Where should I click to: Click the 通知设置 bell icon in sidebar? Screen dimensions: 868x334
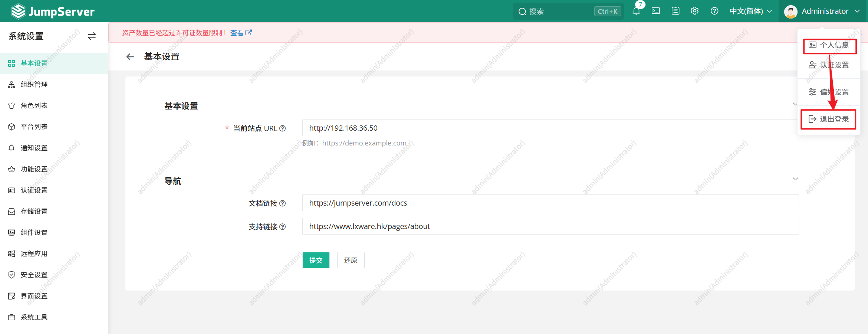coord(11,148)
